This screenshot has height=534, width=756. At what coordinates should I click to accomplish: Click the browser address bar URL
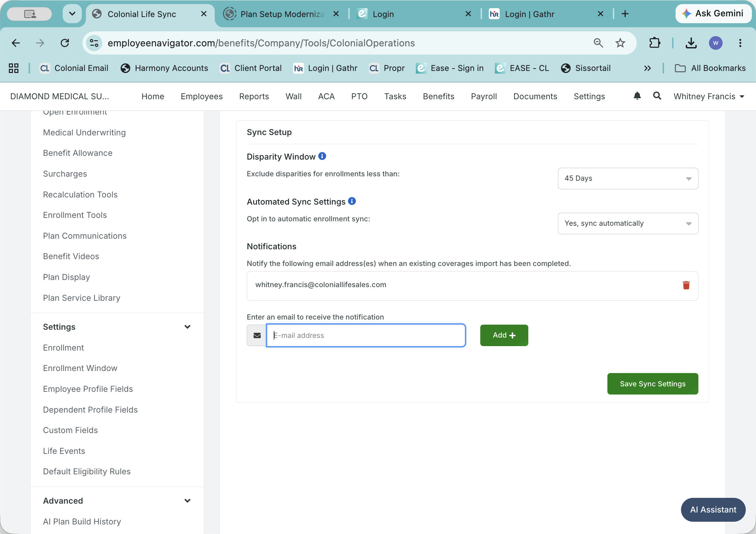tap(261, 43)
